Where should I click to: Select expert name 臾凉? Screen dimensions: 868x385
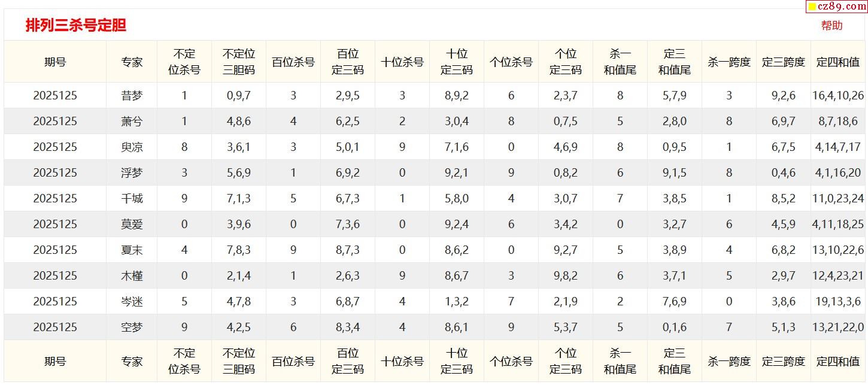coord(132,147)
